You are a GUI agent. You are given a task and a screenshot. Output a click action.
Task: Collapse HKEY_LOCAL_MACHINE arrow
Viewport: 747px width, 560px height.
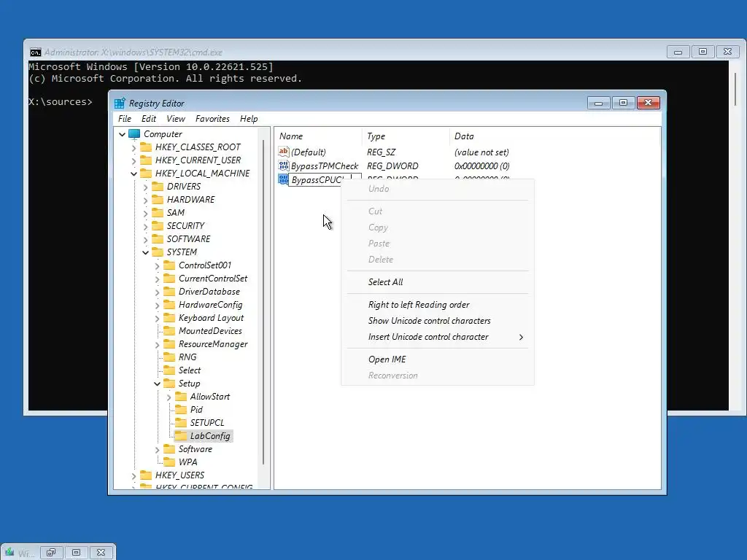click(134, 174)
